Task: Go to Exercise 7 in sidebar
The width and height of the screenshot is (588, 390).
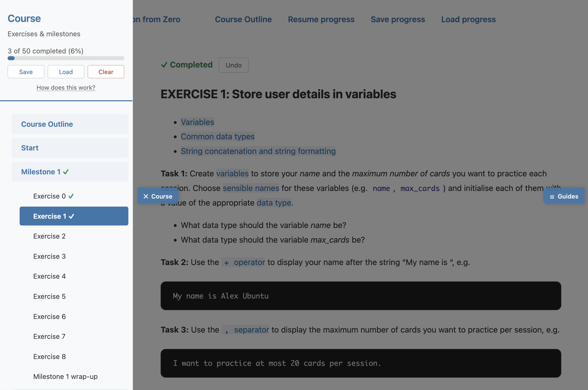Action: [x=74, y=336]
